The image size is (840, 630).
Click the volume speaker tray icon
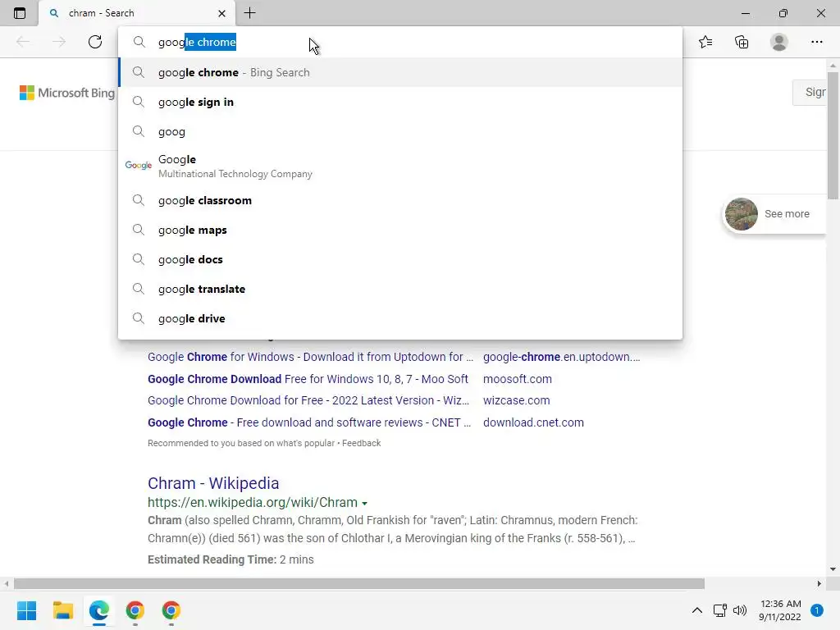[740, 610]
